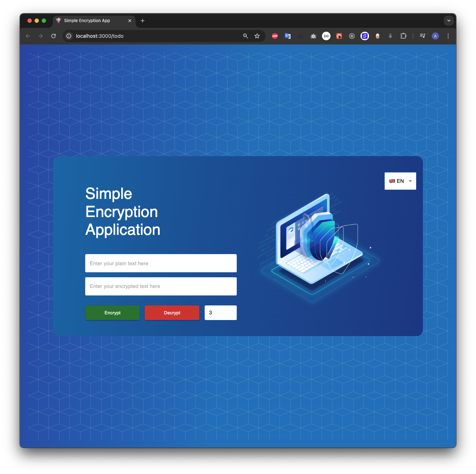Open the Google Translate extension
This screenshot has width=476, height=474.
(x=288, y=36)
